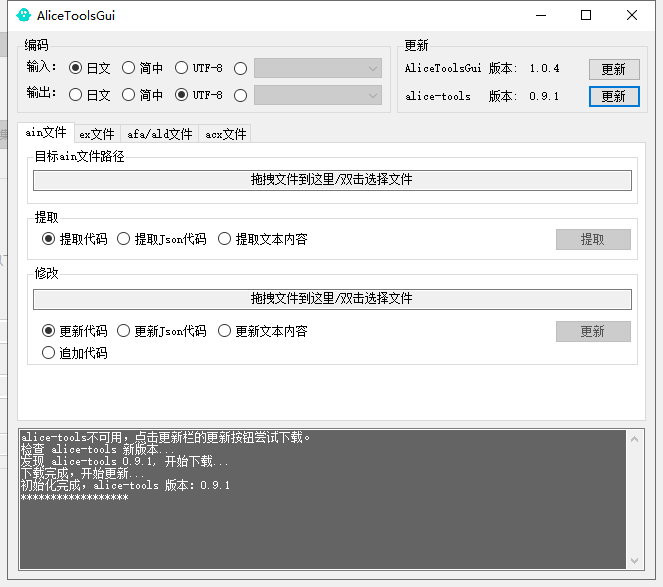This screenshot has height=587, width=663.
Task: Select custom output encoding radio button
Action: 241,96
